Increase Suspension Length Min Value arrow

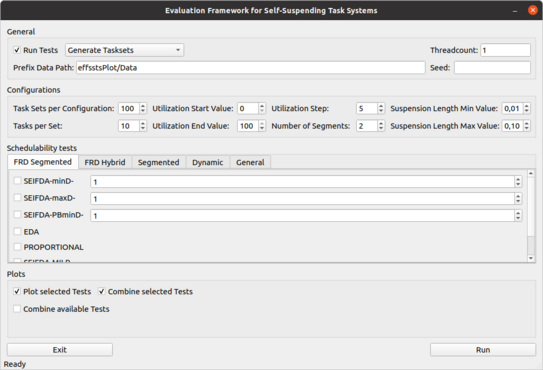click(526, 106)
